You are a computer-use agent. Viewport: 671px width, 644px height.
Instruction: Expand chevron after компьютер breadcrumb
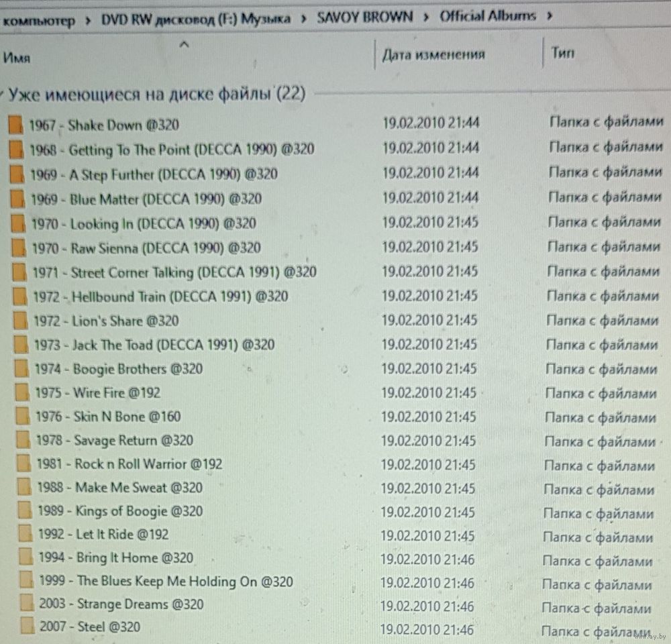pos(88,21)
